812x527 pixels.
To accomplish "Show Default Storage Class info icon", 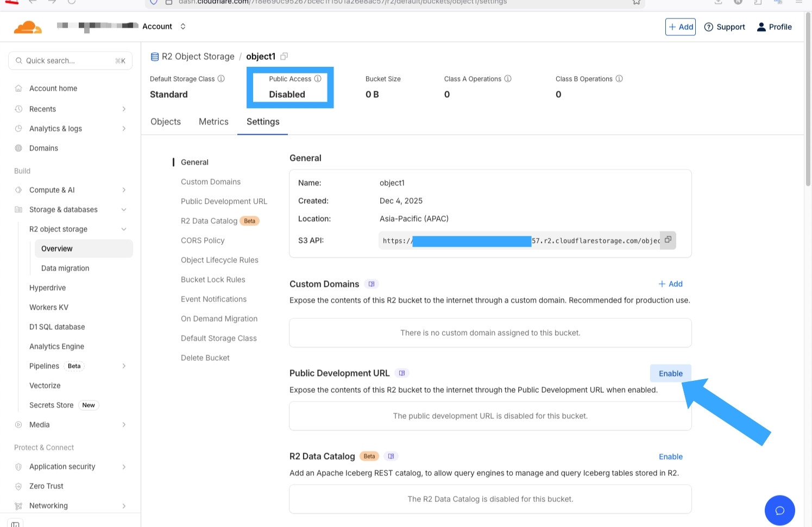I will (x=221, y=79).
